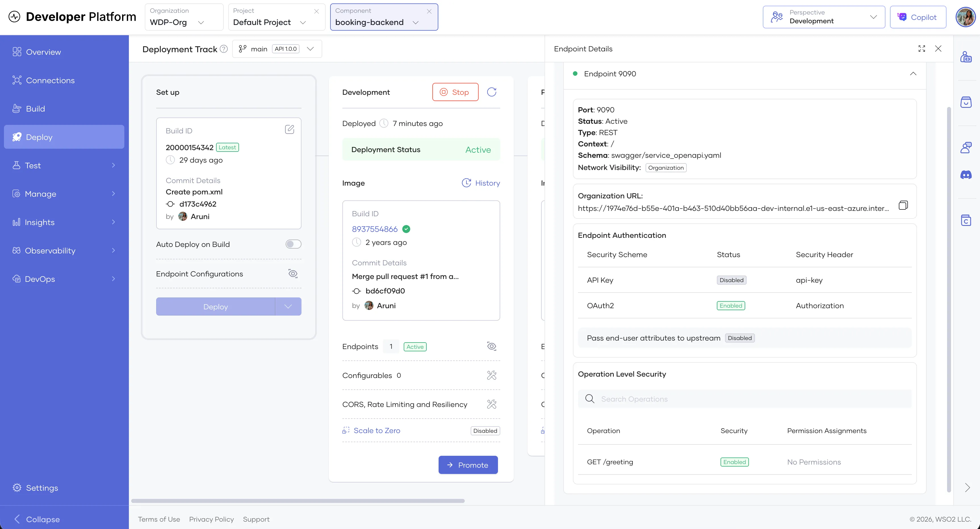This screenshot has width=980, height=529.
Task: Toggle Auto Deploy on Build switch
Action: [293, 244]
